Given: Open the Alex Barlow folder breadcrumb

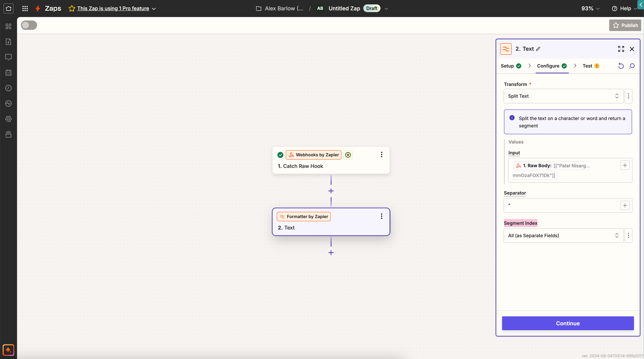Looking at the screenshot, I should click(x=284, y=8).
